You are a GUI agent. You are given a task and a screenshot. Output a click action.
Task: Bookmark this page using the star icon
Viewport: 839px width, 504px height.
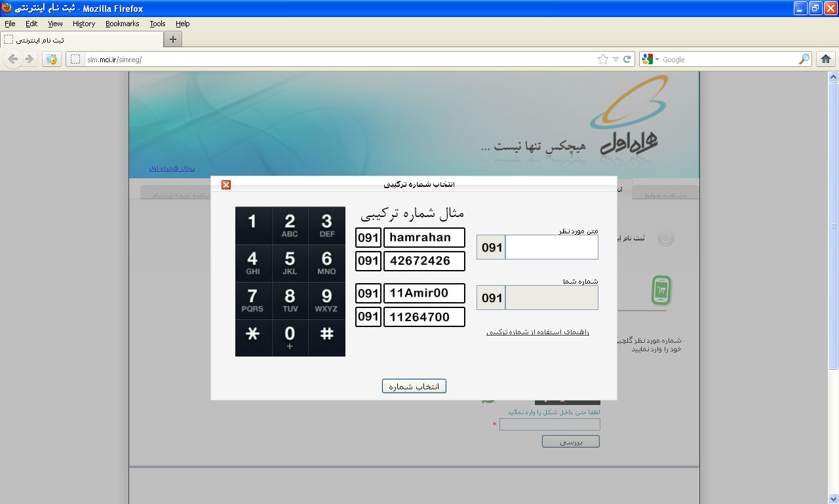pyautogui.click(x=603, y=59)
